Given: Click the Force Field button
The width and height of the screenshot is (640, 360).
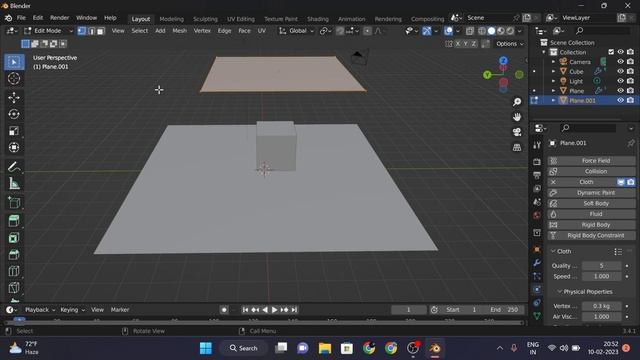Looking at the screenshot, I should [x=591, y=161].
